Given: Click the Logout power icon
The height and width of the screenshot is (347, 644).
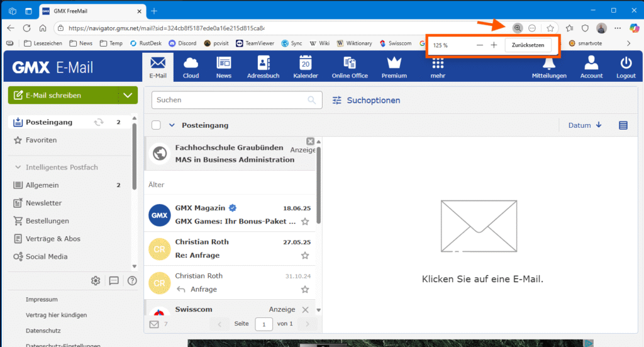Looking at the screenshot, I should (626, 63).
